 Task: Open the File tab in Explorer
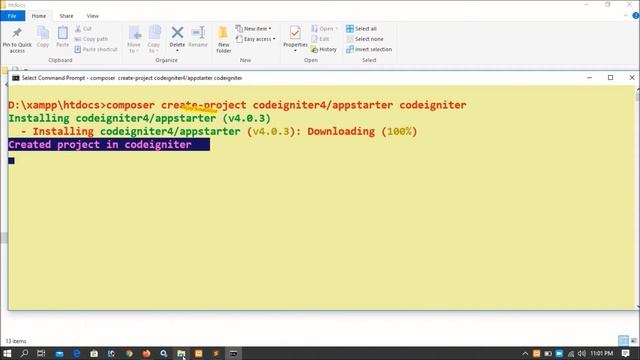[12, 16]
